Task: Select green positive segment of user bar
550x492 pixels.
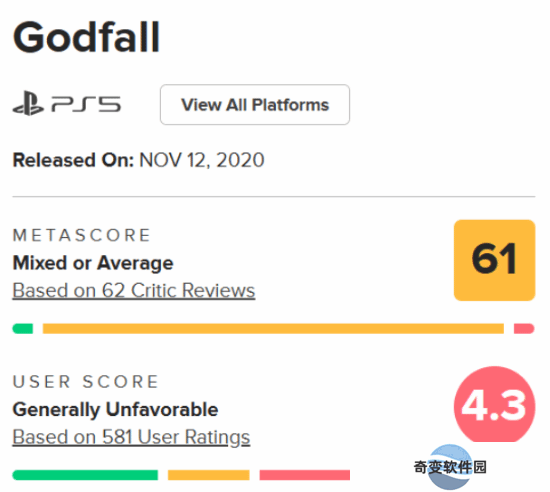Action: (85, 475)
